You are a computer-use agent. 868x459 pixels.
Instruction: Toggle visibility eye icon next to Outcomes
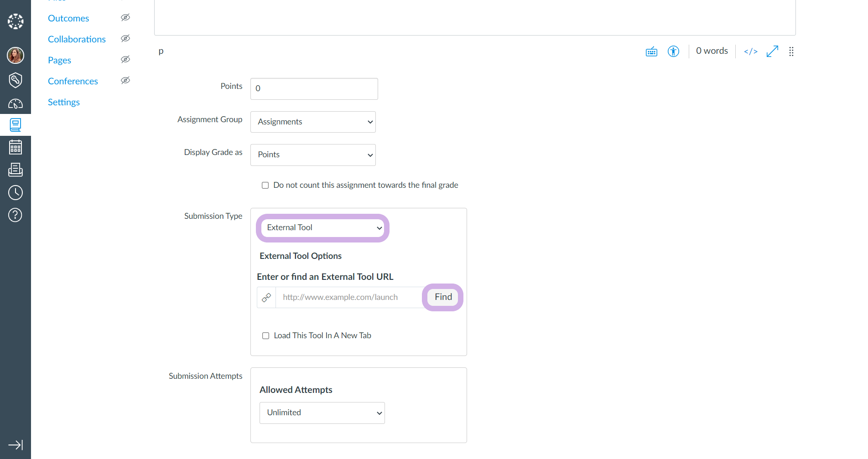(125, 17)
